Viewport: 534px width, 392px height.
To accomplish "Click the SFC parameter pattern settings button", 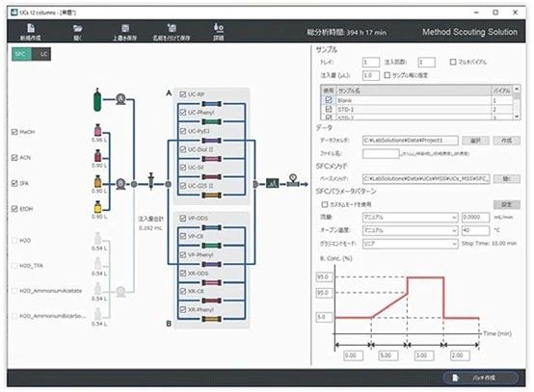I will click(x=506, y=204).
